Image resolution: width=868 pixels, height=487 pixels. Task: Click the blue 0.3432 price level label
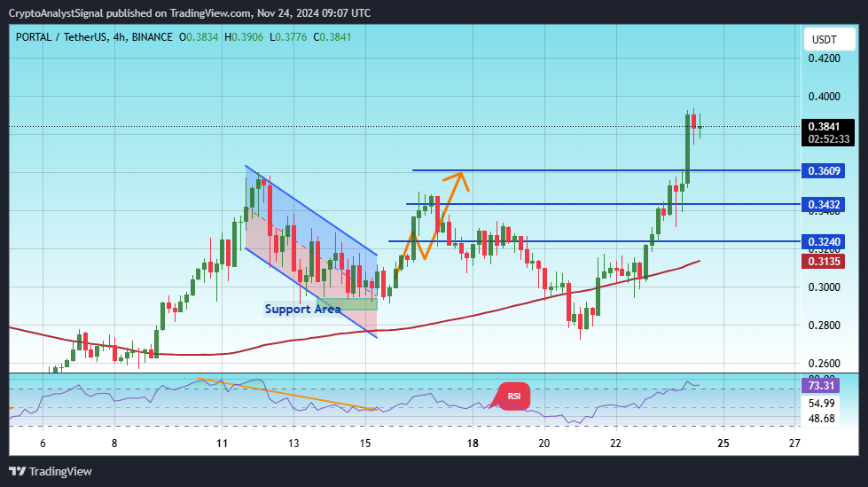tap(824, 204)
